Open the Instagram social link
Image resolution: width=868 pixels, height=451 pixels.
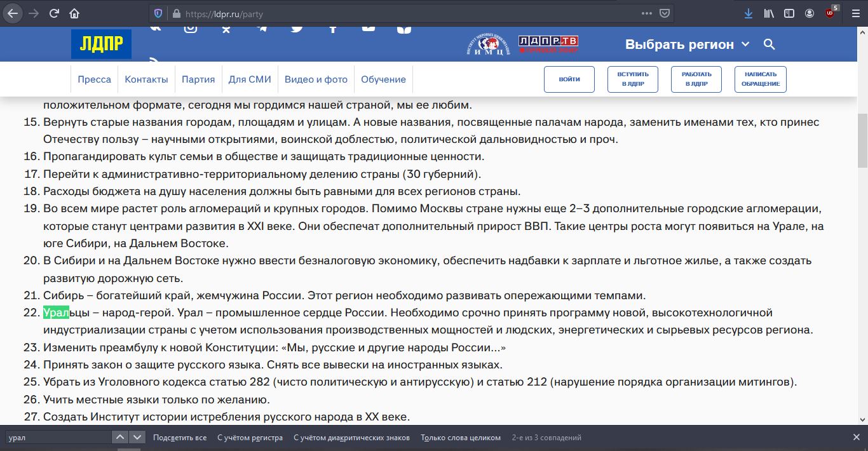pos(191,28)
